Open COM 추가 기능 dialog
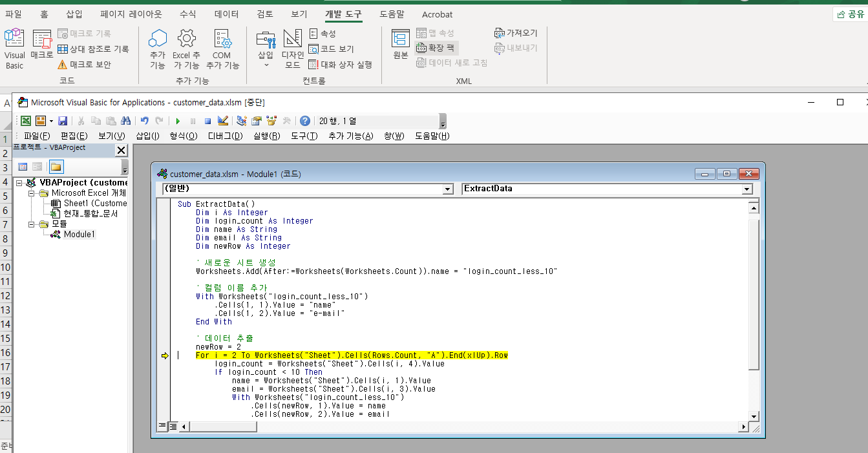This screenshot has width=868, height=453. coord(222,49)
